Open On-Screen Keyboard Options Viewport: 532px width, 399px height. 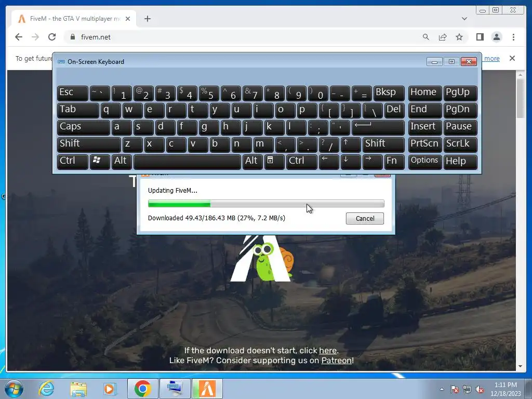[x=425, y=162]
